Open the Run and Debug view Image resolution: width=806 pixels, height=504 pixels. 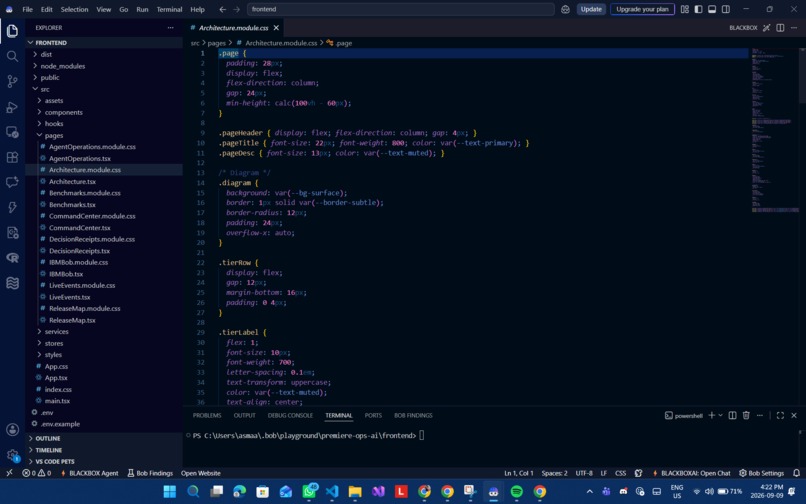tap(12, 106)
